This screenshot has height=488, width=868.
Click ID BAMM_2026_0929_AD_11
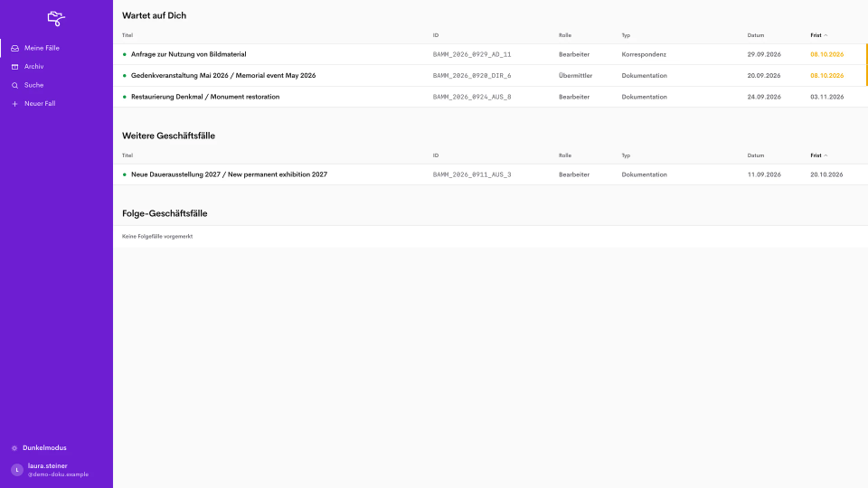click(472, 55)
